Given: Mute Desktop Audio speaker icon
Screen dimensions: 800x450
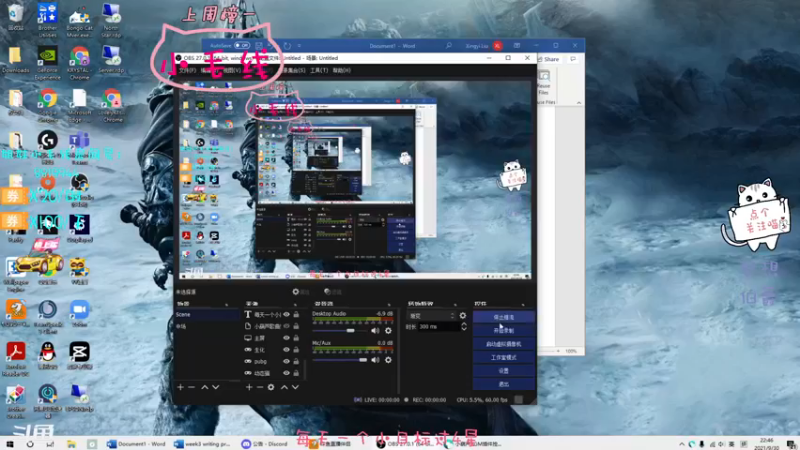Looking at the screenshot, I should pos(376,331).
